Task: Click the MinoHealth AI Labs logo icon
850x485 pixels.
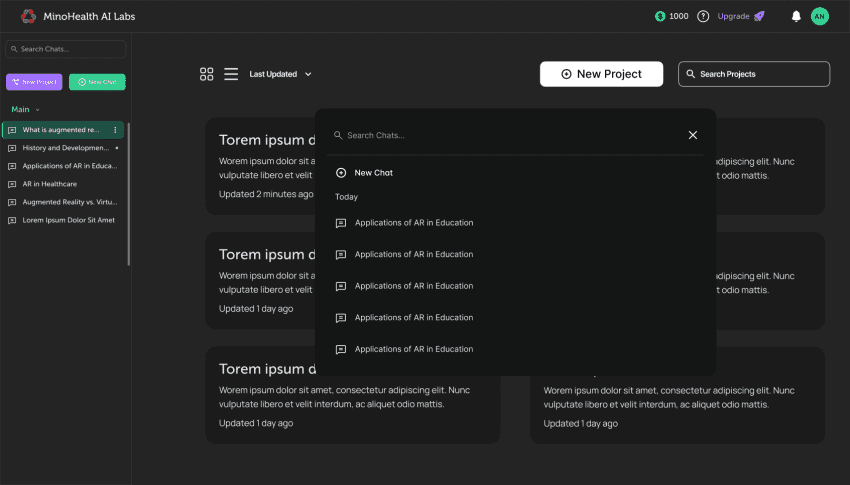Action: (28, 16)
